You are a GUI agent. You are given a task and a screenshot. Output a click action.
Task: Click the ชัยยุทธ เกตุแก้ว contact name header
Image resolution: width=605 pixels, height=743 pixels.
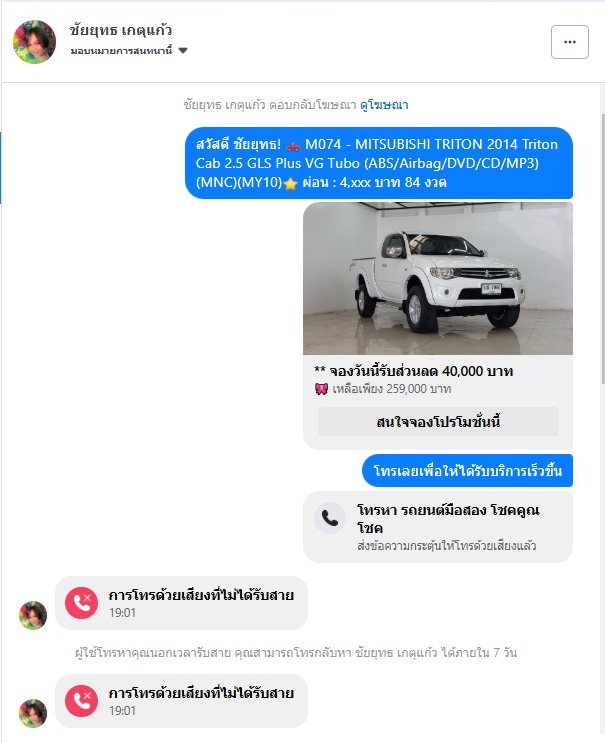(121, 30)
